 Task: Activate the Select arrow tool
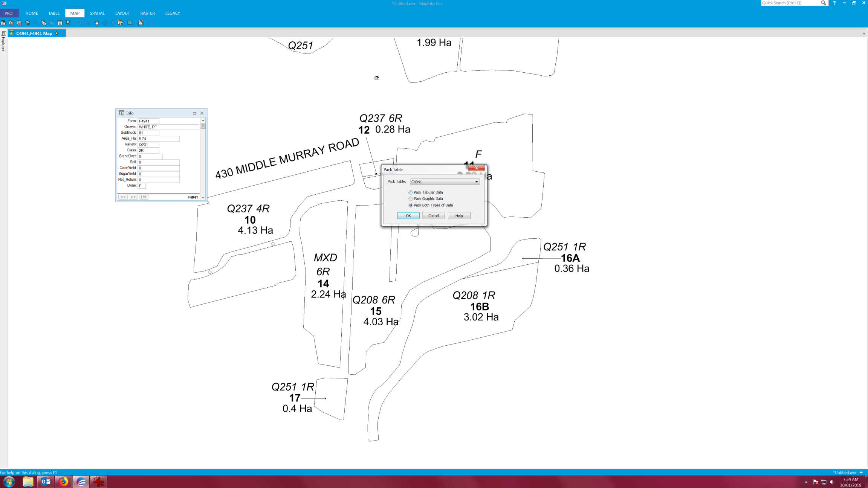68,23
